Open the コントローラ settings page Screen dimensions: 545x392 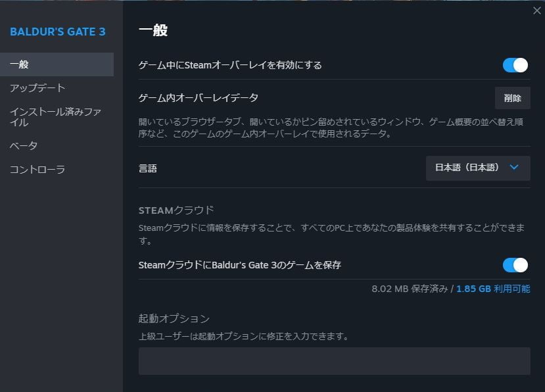[37, 170]
